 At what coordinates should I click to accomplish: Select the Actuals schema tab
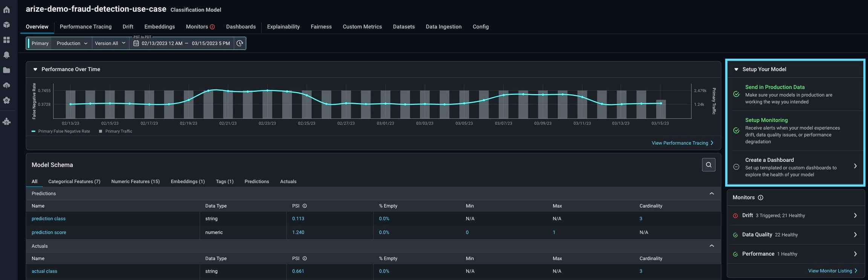coord(288,181)
